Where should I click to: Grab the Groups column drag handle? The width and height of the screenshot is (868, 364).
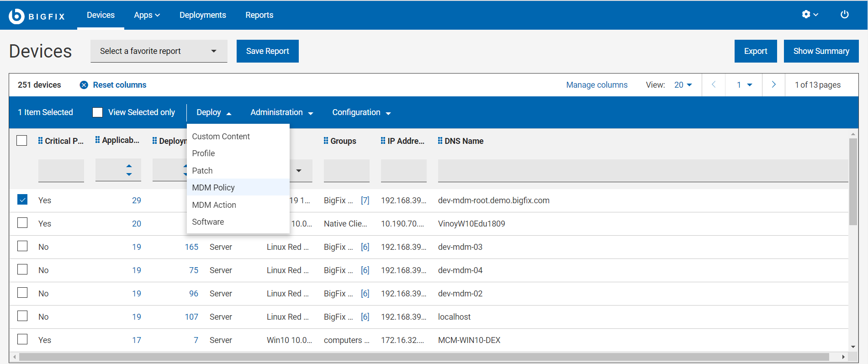326,141
